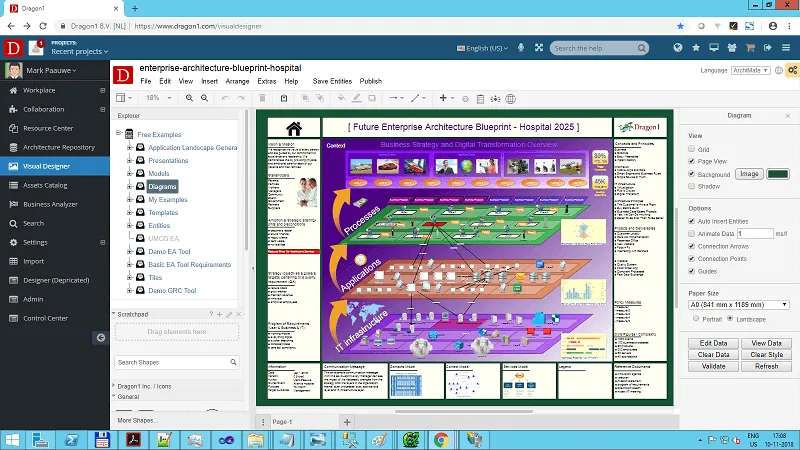Click the undo arrow icon

pyautogui.click(x=226, y=98)
